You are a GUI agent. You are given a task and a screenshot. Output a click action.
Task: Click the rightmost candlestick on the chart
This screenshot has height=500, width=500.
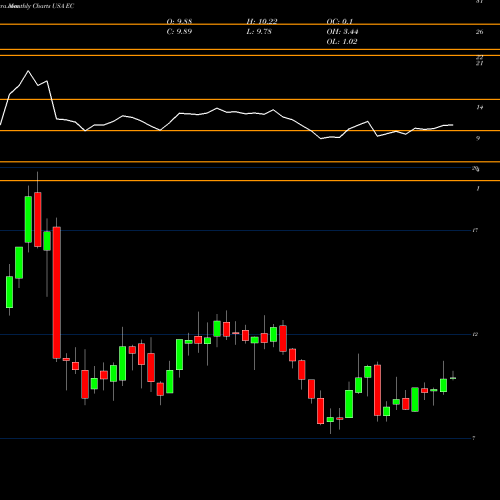click(453, 378)
